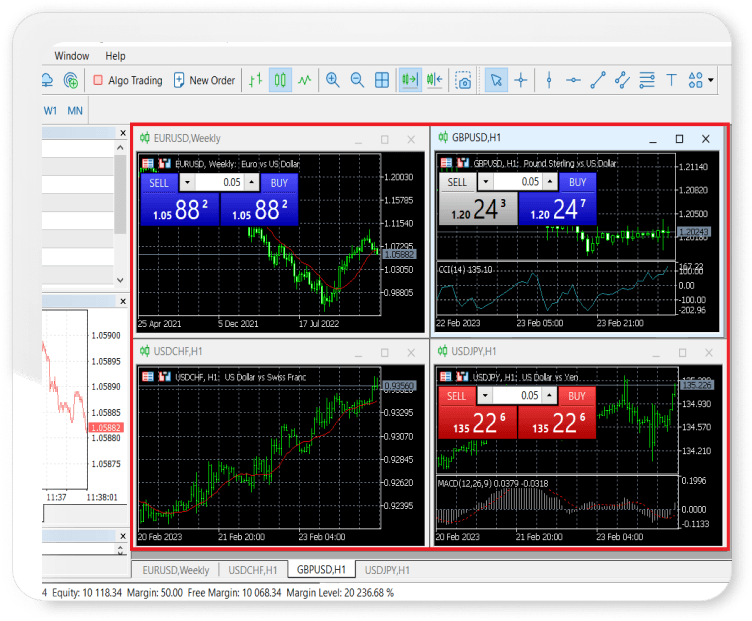Switch to line chart display
This screenshot has height=621, width=752.
304,80
